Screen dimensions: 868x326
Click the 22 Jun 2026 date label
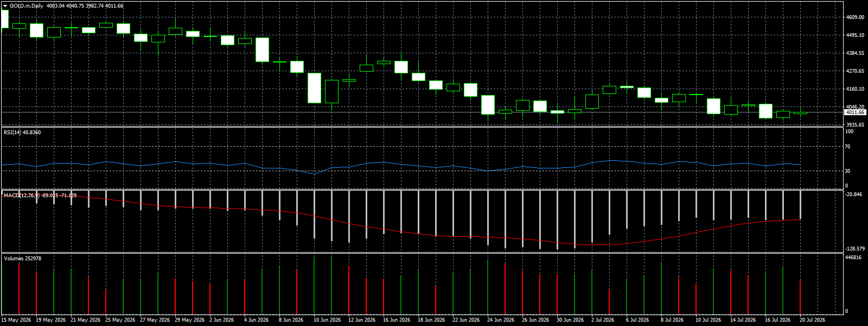point(467,320)
